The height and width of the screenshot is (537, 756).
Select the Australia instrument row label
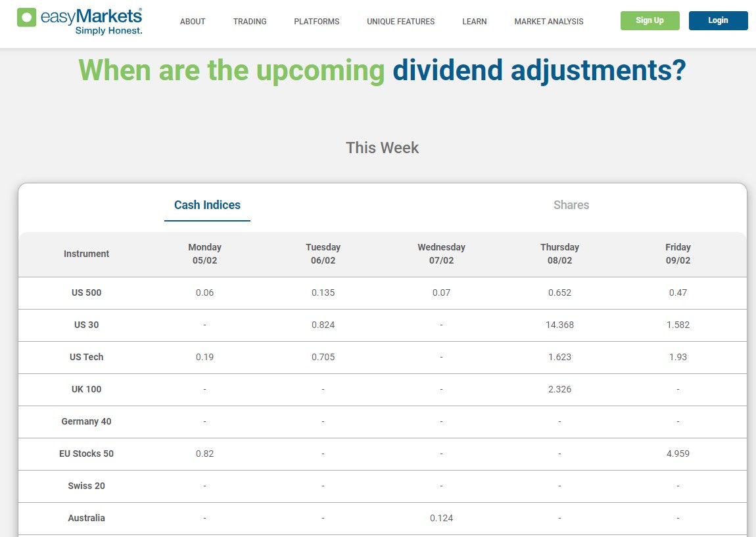[x=86, y=519]
